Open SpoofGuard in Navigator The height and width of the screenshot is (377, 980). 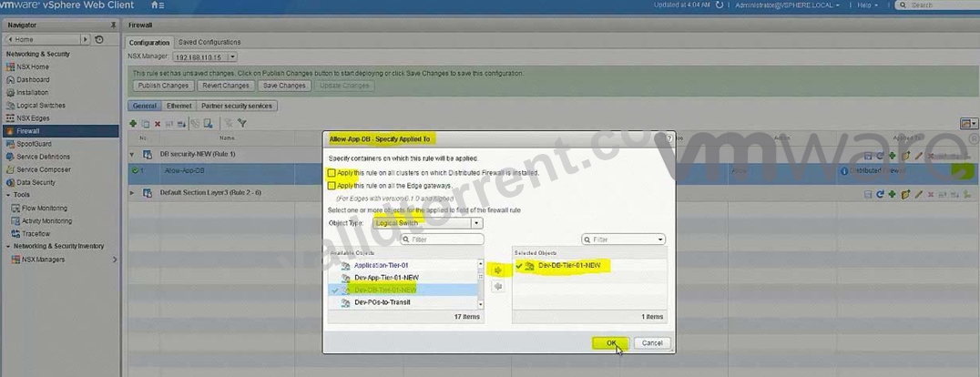34,144
